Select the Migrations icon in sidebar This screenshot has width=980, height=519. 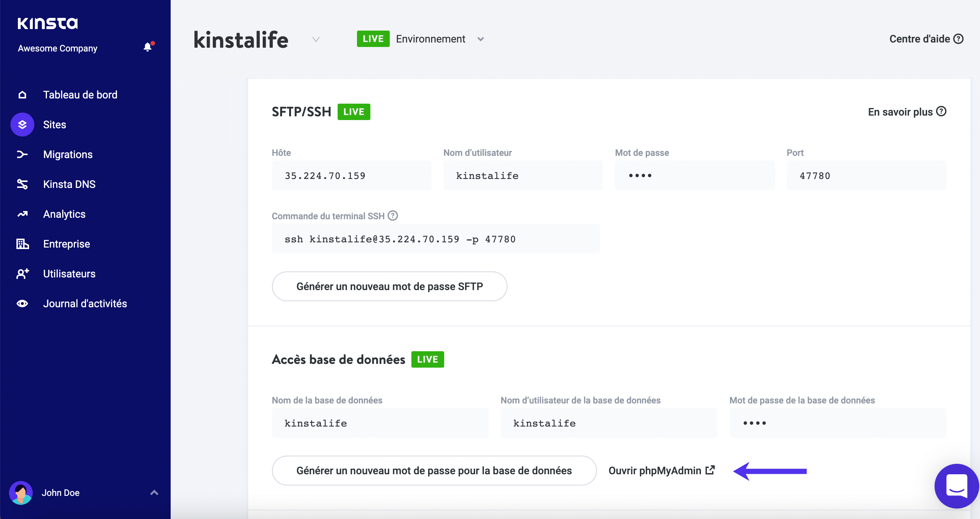(x=22, y=154)
